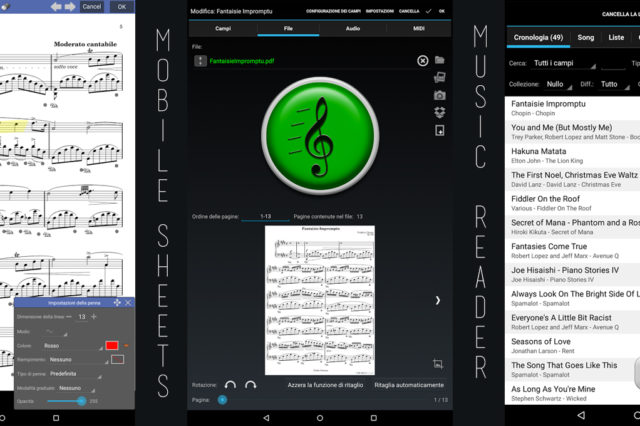Switch to the File tab
Image resolution: width=640 pixels, height=426 pixels.
pos(288,28)
